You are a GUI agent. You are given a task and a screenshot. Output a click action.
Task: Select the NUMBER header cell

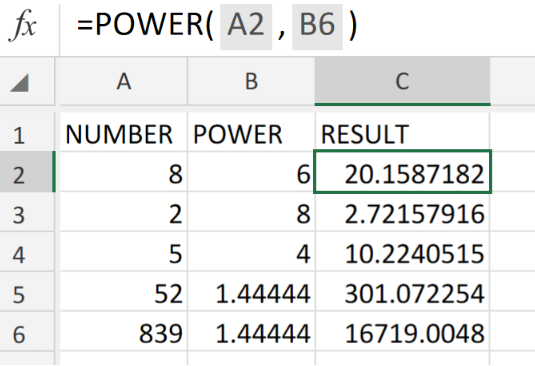pos(124,132)
